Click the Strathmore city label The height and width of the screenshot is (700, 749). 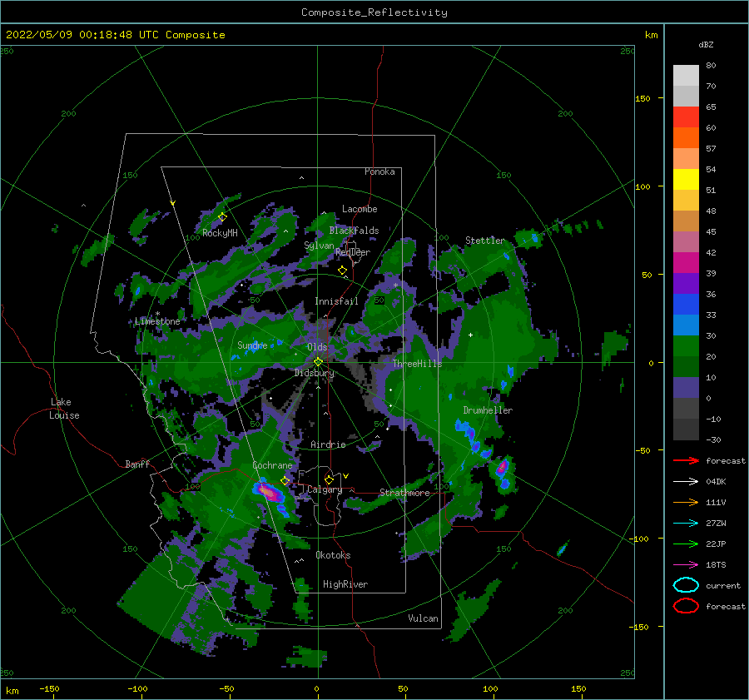[404, 493]
